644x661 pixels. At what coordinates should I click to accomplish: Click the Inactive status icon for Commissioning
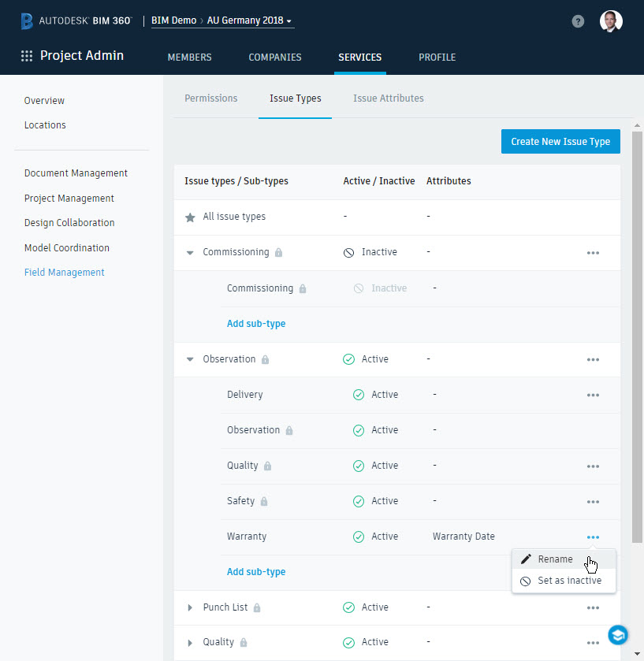(x=348, y=252)
